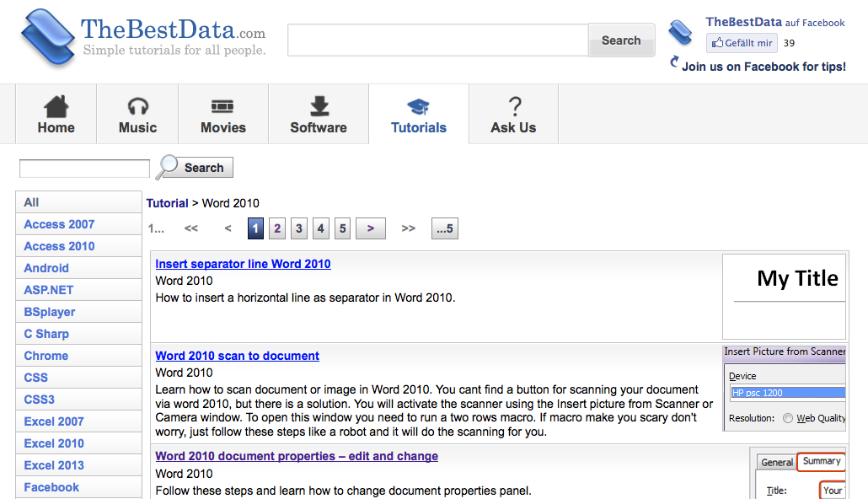Select Excel 2007 category

click(x=78, y=421)
